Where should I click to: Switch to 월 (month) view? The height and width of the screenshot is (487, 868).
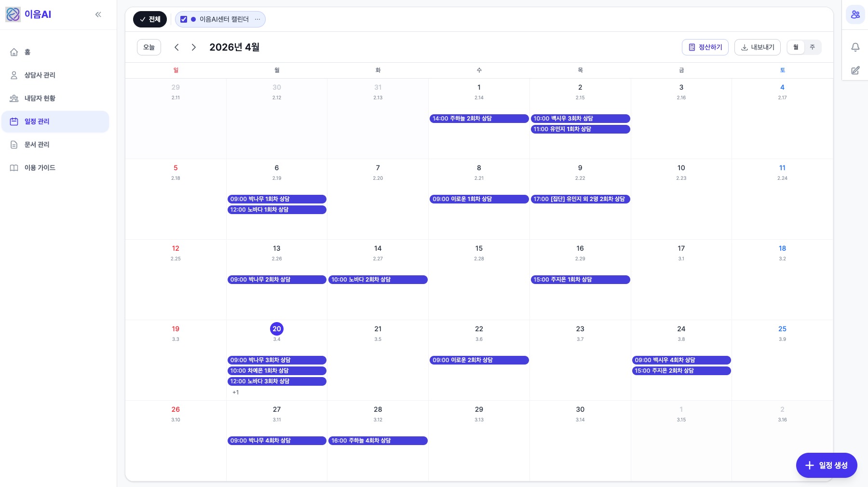(796, 47)
